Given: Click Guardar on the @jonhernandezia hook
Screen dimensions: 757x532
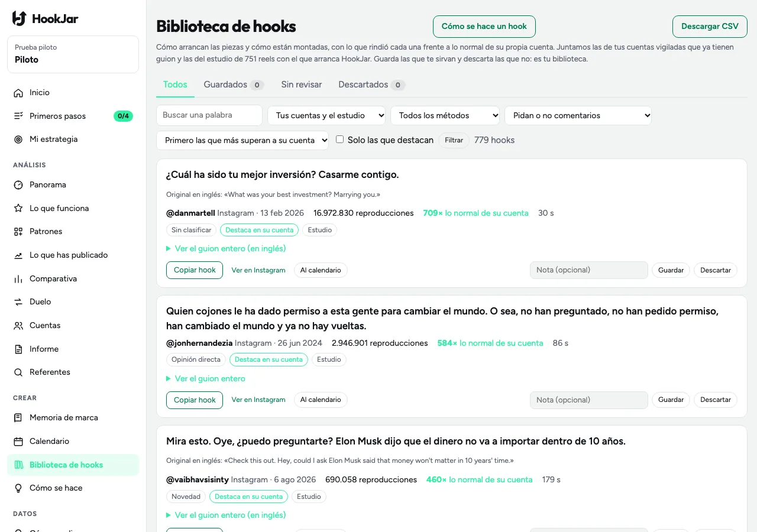Looking at the screenshot, I should click(x=671, y=400).
